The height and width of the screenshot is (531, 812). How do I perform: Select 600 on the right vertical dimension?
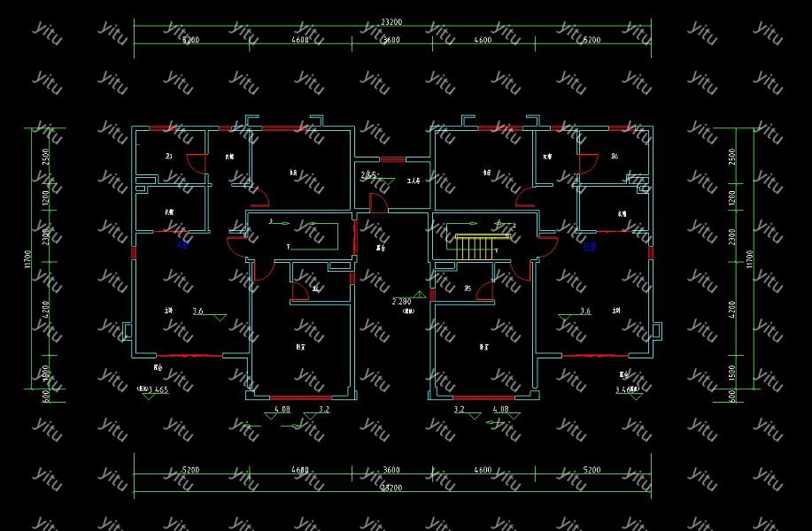731,396
